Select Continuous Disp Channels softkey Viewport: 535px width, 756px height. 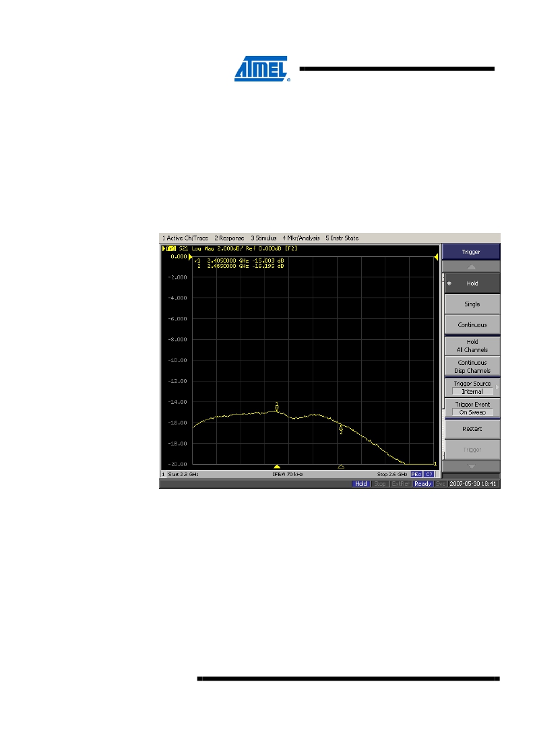pos(472,366)
